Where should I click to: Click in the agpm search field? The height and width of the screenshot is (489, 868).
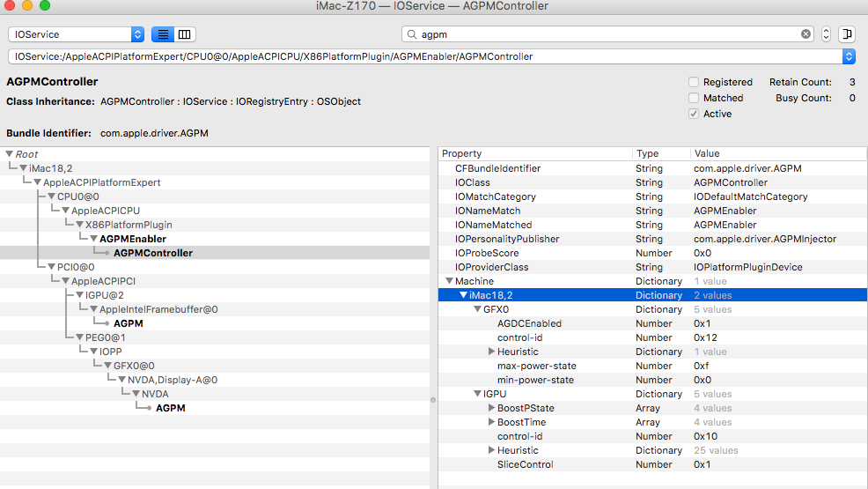coord(607,34)
